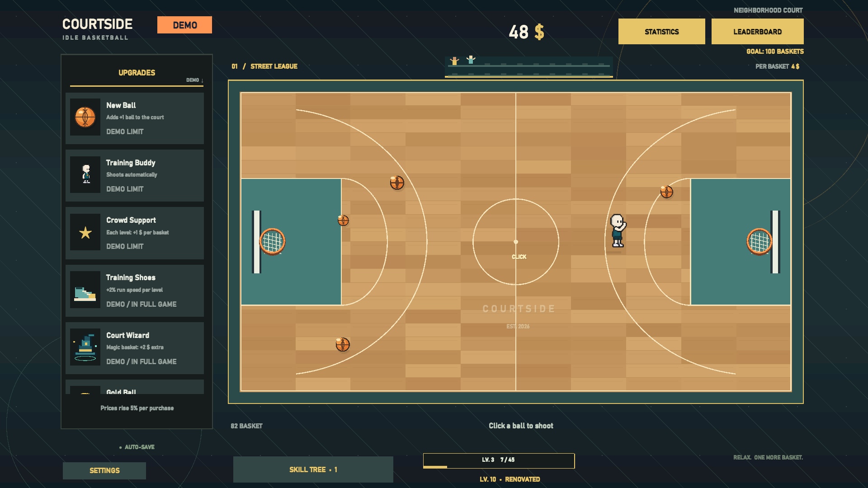The width and height of the screenshot is (868, 488).
Task: Expand the DEMO arrow in upgrades header
Action: point(195,80)
